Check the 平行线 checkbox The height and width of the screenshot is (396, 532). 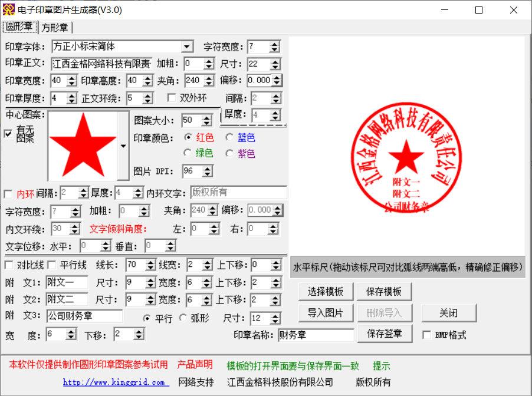(x=51, y=265)
